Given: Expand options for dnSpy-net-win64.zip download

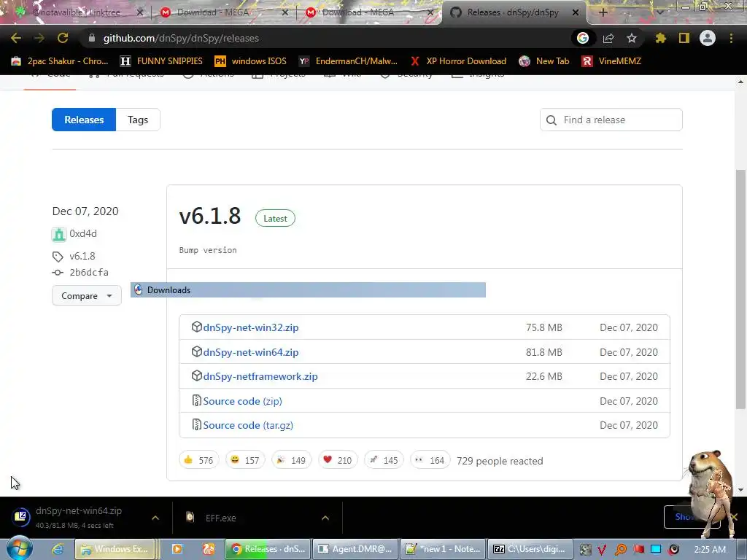Looking at the screenshot, I should point(155,518).
